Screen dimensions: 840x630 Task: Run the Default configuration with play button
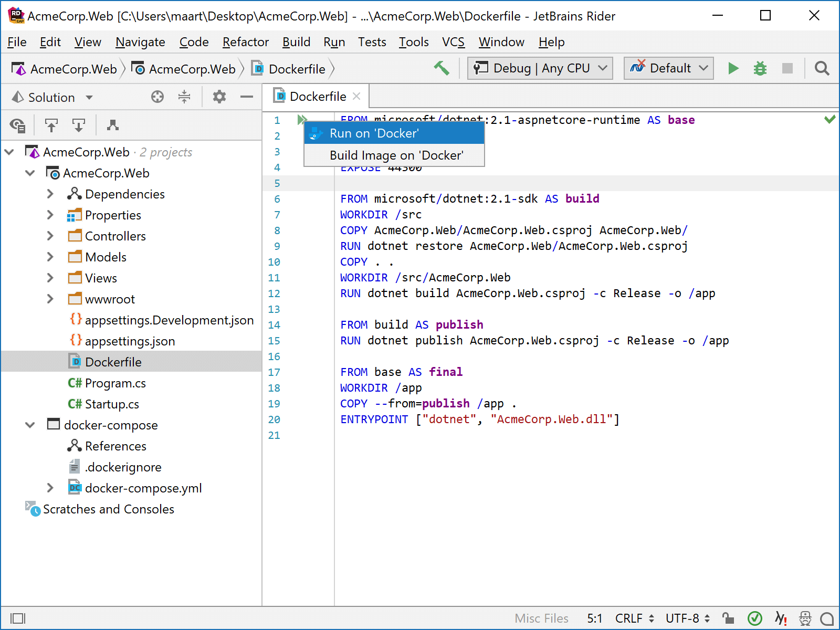click(733, 68)
